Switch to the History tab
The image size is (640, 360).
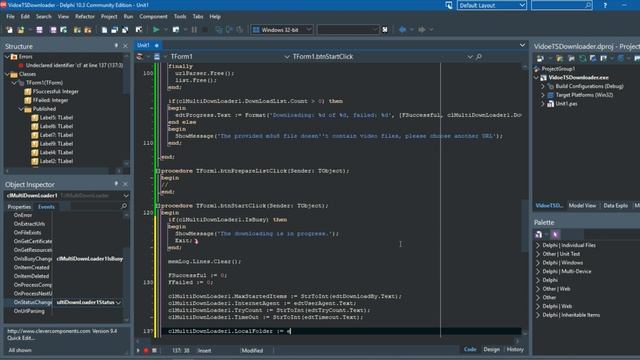pyautogui.click(x=515, y=349)
